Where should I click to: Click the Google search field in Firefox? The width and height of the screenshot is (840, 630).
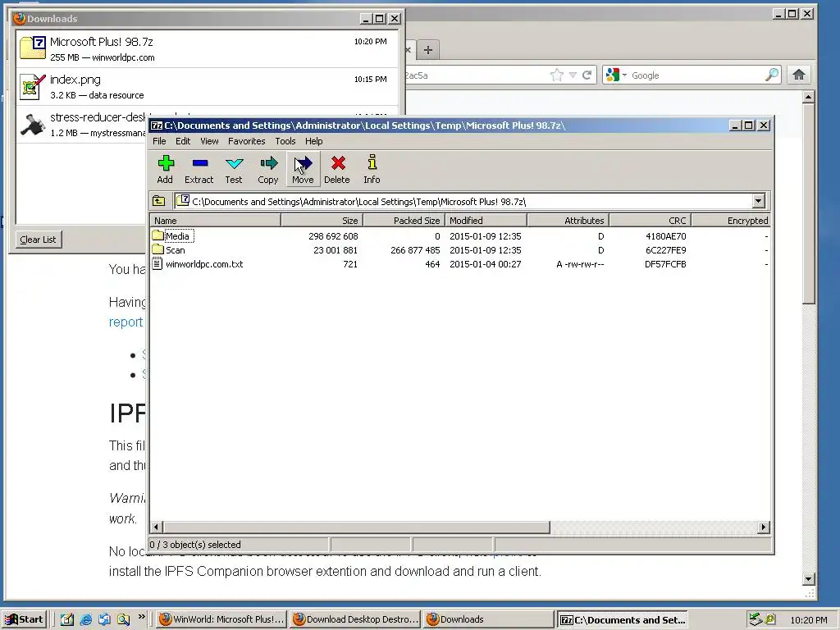click(x=696, y=75)
